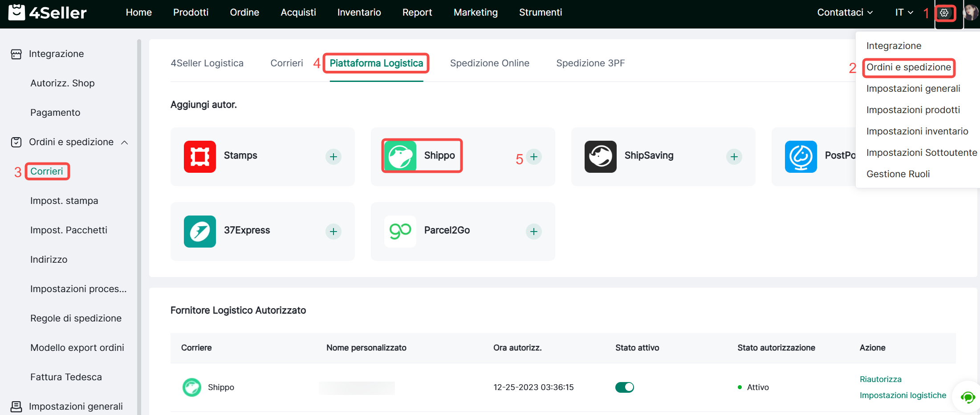980x415 pixels.
Task: Open Impost. stampa in the sidebar
Action: tap(64, 201)
